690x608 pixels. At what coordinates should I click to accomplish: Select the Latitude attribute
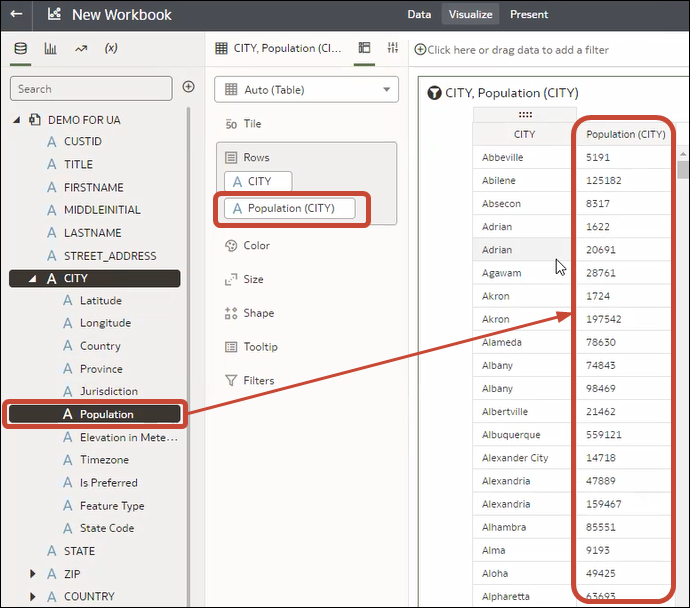pyautogui.click(x=101, y=300)
